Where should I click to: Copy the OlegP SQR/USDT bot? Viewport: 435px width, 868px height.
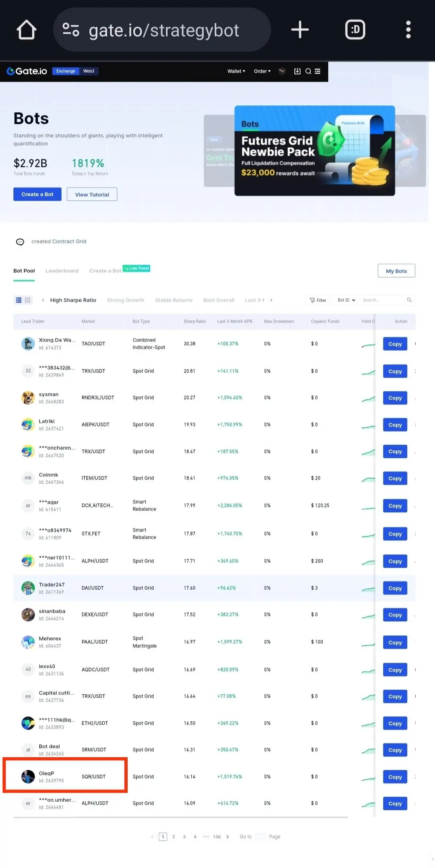coord(395,777)
